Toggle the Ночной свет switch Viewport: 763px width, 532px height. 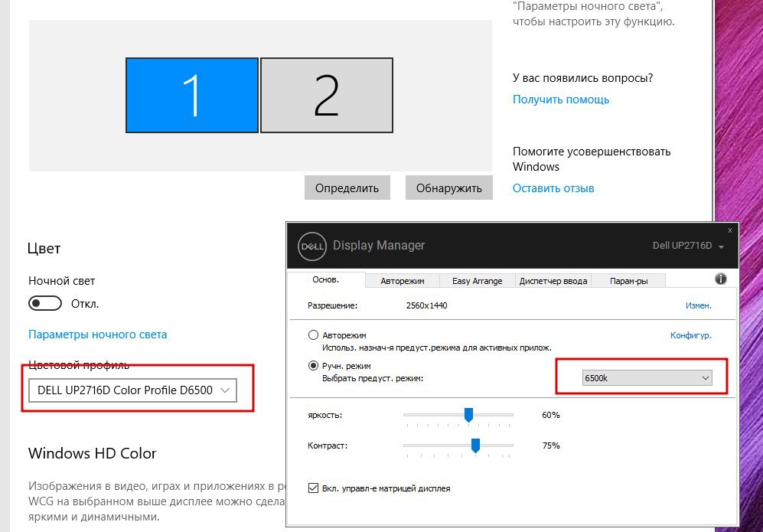click(x=44, y=303)
